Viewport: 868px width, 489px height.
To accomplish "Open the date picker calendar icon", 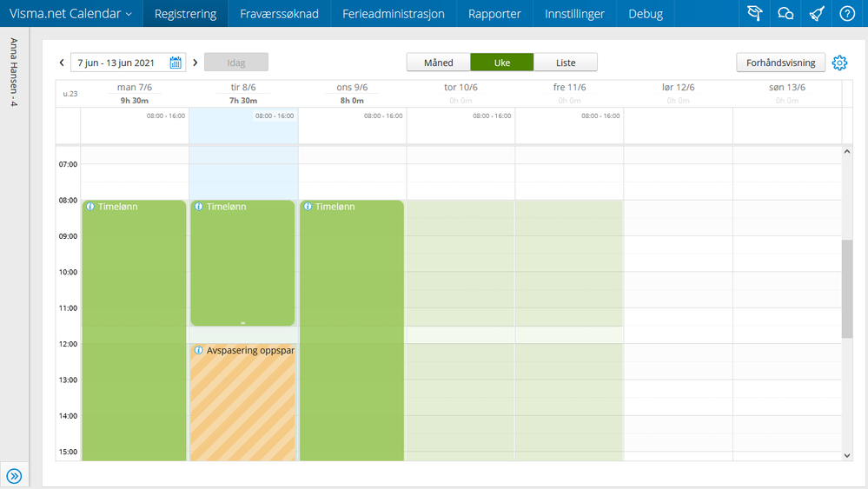I will pyautogui.click(x=176, y=63).
